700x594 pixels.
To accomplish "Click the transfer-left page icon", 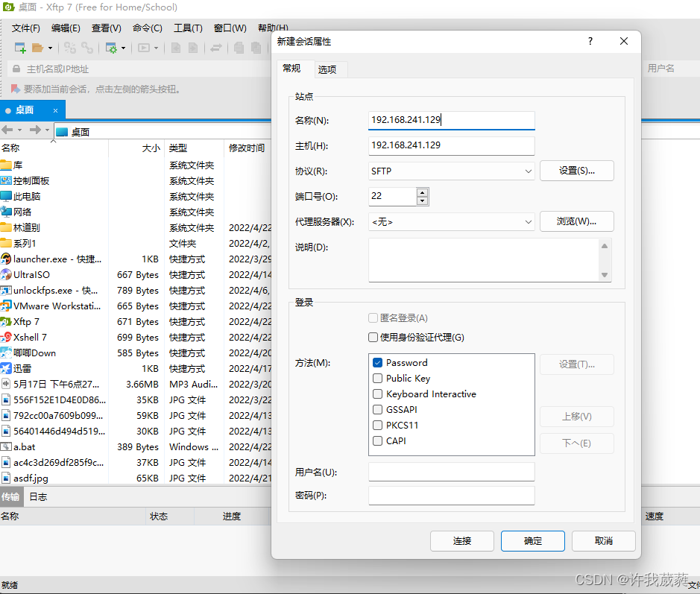I will (x=176, y=48).
